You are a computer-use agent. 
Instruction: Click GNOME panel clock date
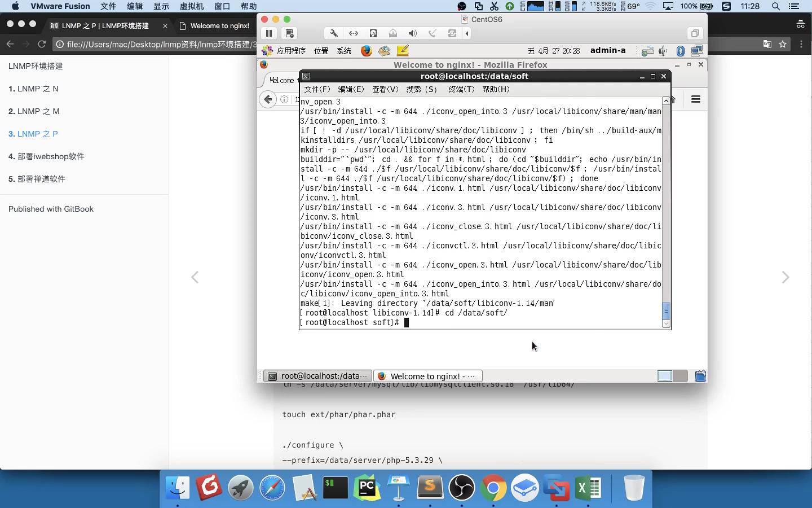click(x=554, y=51)
